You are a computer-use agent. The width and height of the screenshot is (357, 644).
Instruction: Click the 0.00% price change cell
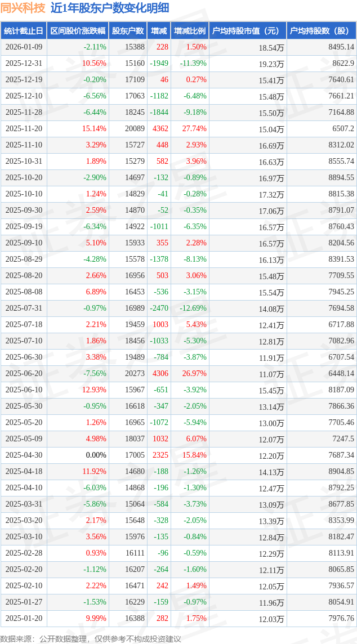96,455
